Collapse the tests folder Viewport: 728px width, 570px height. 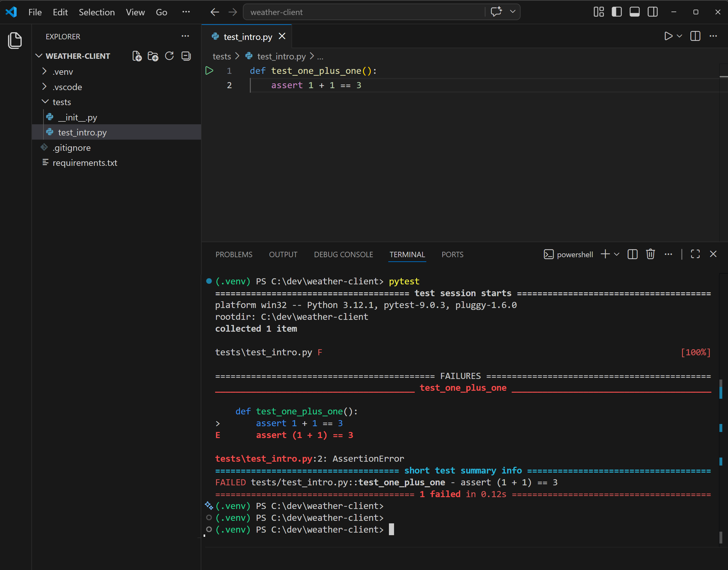pos(116,102)
